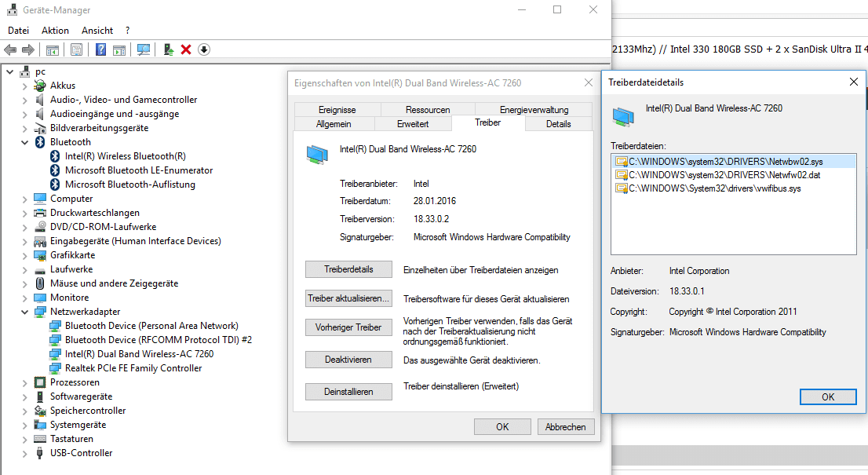The height and width of the screenshot is (475, 868).
Task: Click the Akkus battery icon
Action: click(40, 86)
